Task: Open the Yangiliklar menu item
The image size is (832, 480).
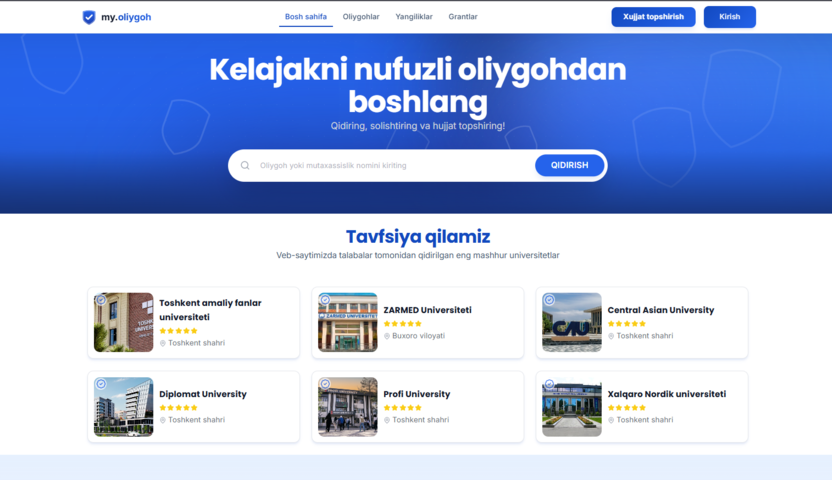Action: (414, 17)
